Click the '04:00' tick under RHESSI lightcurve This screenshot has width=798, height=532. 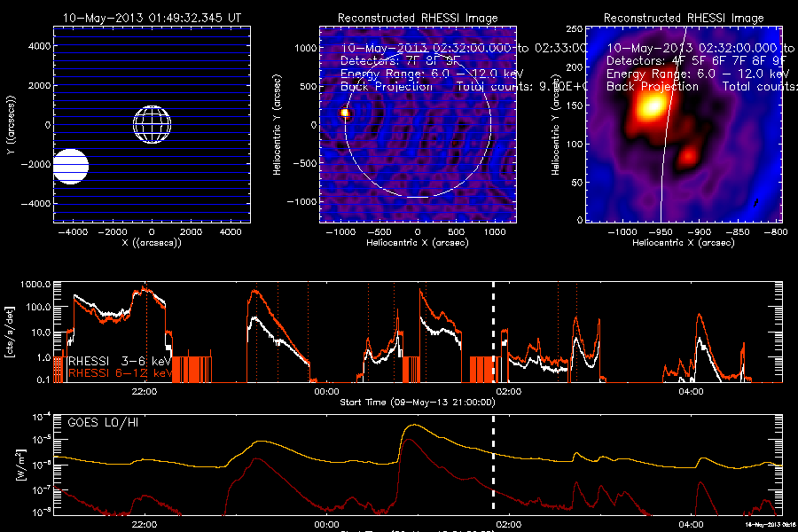691,392
